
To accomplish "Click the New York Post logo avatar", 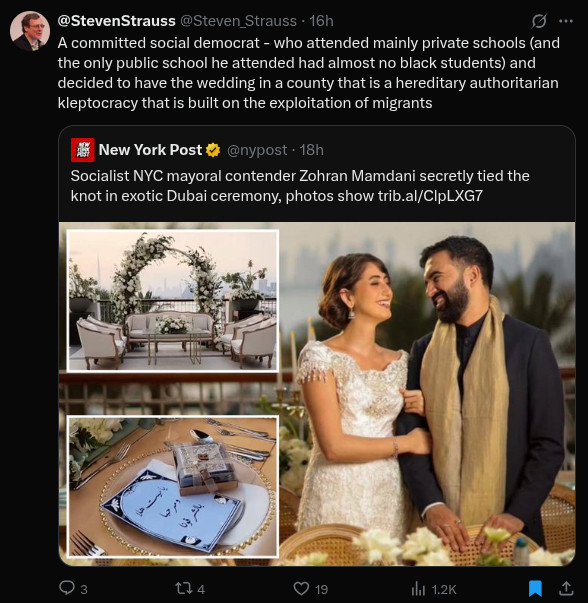I will point(82,150).
